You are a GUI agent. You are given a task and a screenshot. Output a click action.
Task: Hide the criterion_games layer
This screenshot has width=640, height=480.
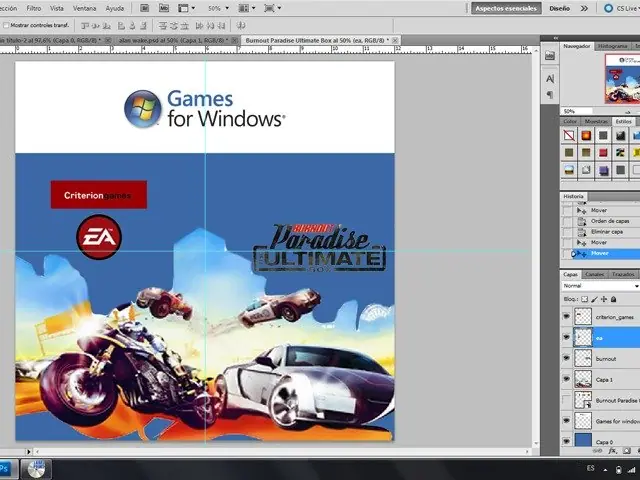(566, 317)
